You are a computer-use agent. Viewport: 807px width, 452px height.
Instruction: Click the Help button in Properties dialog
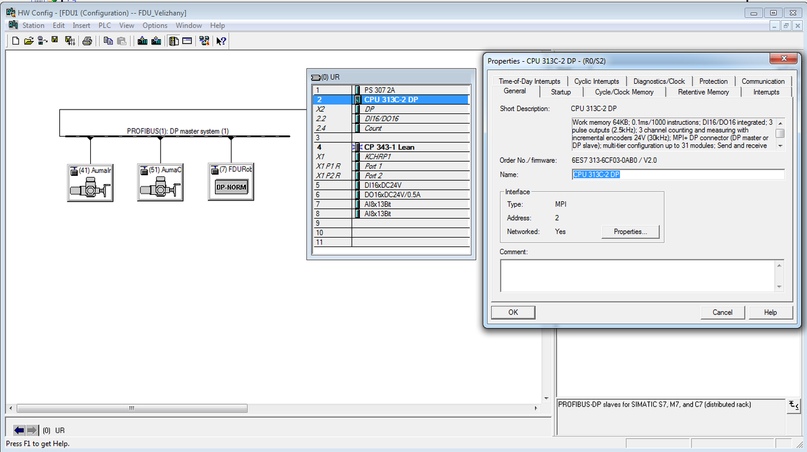pyautogui.click(x=770, y=312)
